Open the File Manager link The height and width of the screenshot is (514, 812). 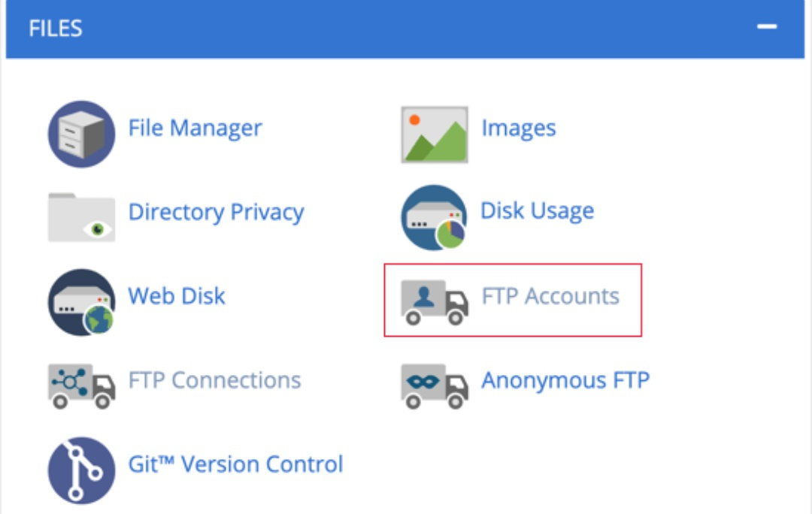click(195, 128)
